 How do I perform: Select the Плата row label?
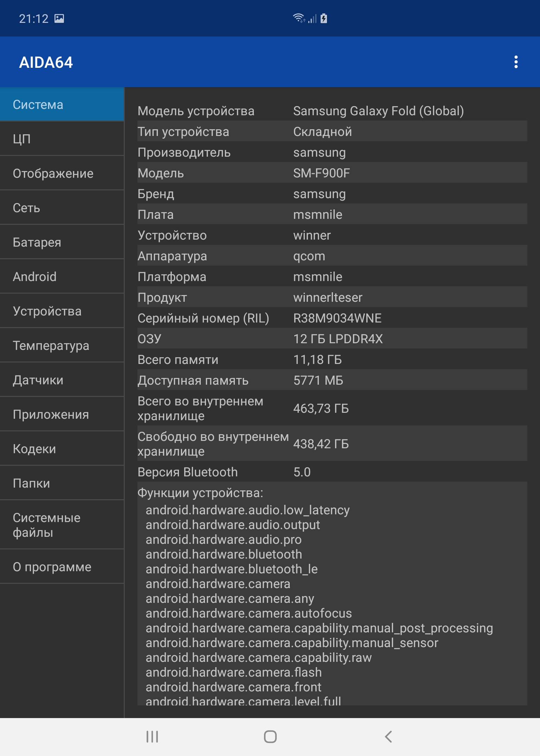point(155,214)
